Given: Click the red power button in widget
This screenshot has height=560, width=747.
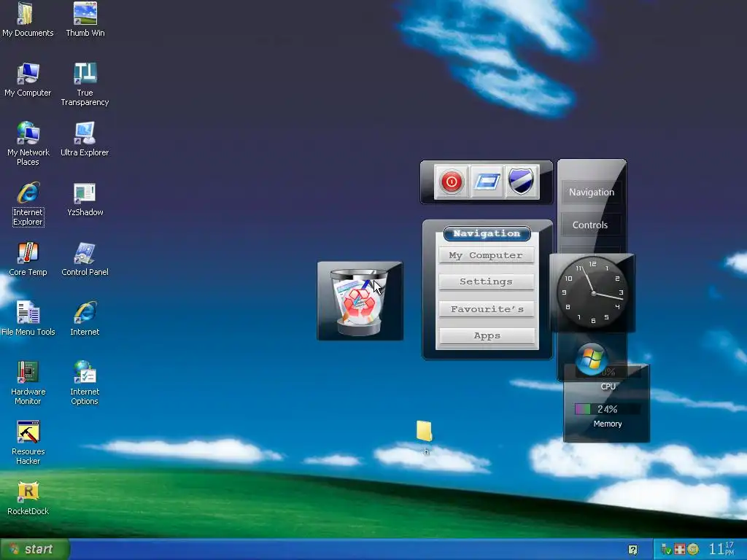Looking at the screenshot, I should [x=451, y=182].
